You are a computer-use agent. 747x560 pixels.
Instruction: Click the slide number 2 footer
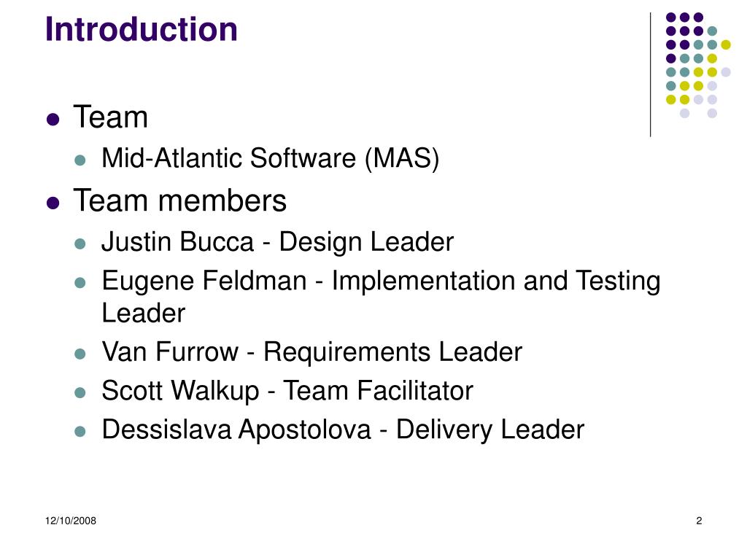699,521
